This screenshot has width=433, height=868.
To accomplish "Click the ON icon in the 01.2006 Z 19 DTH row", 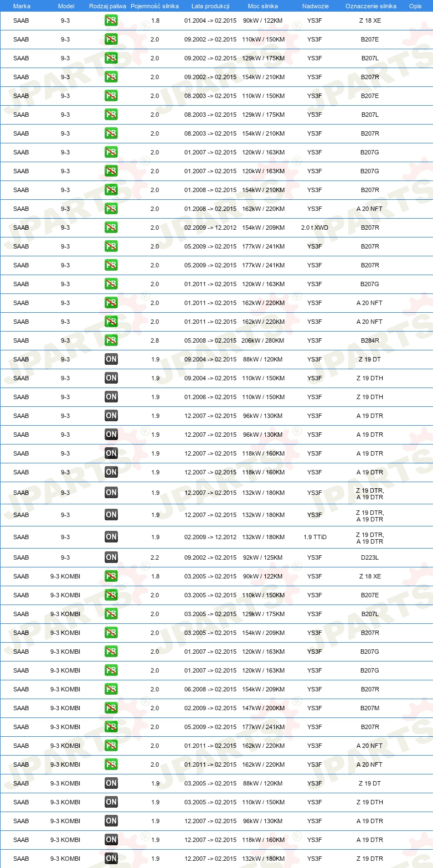I will (x=111, y=397).
